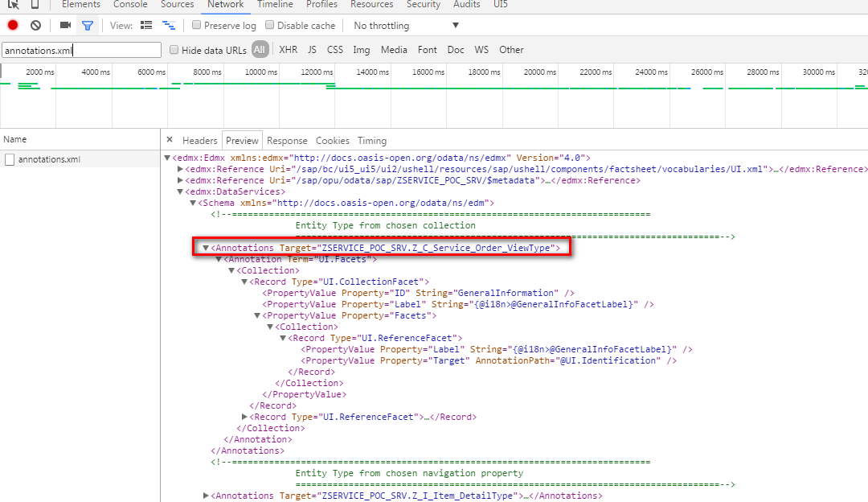Open the Elements panel tab

pyautogui.click(x=81, y=5)
